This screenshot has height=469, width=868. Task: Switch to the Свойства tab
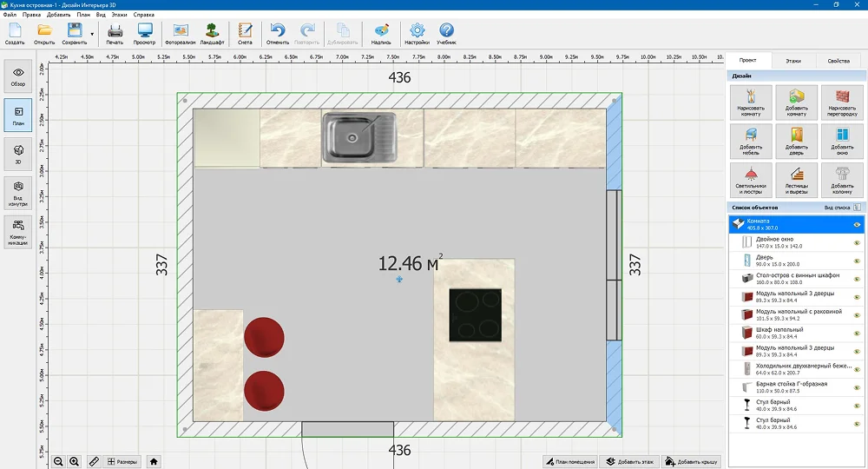[838, 62]
